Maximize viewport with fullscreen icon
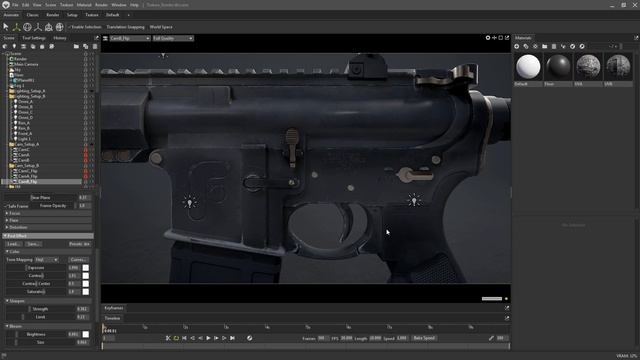The width and height of the screenshot is (640, 360). (x=501, y=38)
